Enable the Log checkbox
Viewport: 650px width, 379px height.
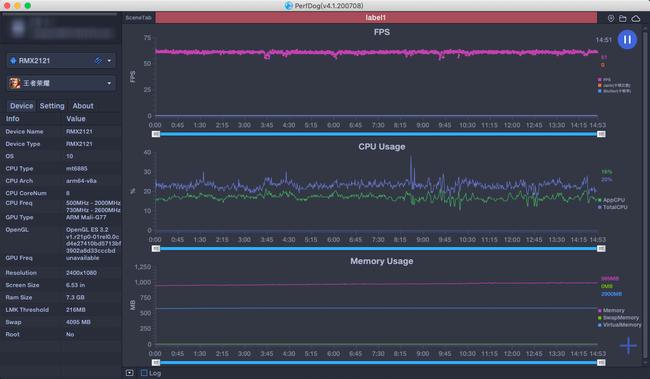(x=144, y=373)
